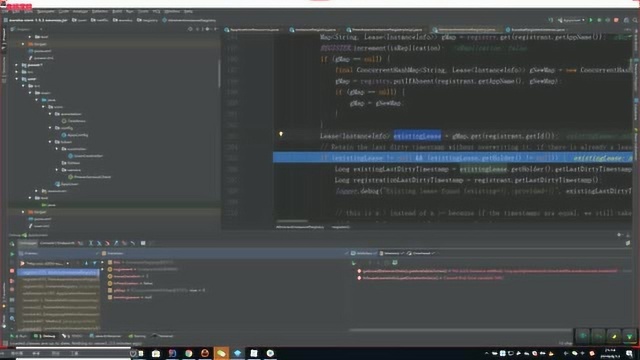The image size is (640, 360).
Task: Click the Locate target icon in Project panel header
Action: (190, 29)
